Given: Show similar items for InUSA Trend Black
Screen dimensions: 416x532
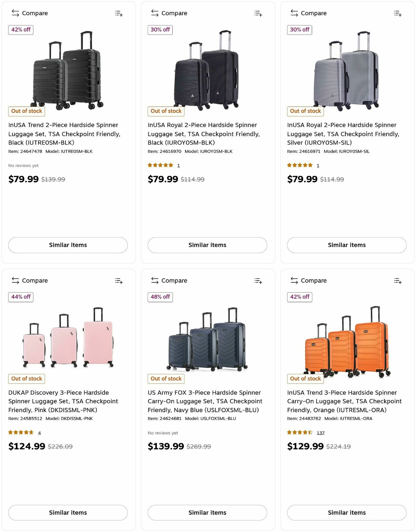Looking at the screenshot, I should (x=68, y=245).
